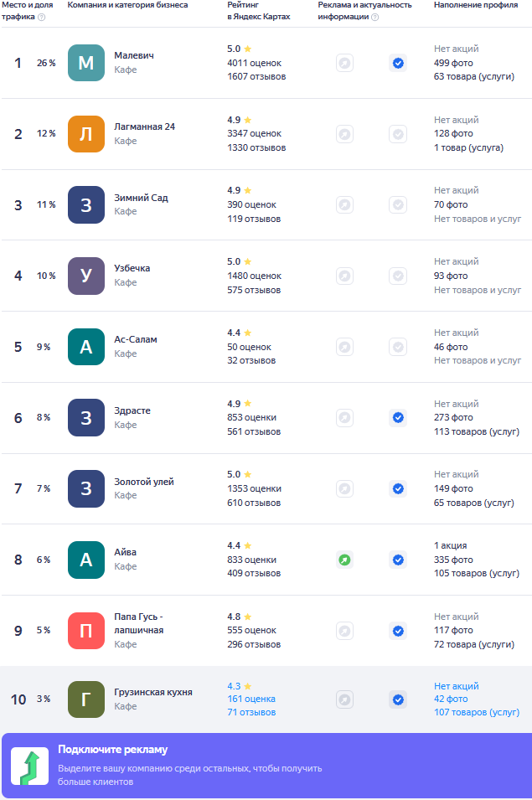Viewport: 532px width, 800px height.
Task: Open the Зимний Сад company name
Action: [141, 198]
